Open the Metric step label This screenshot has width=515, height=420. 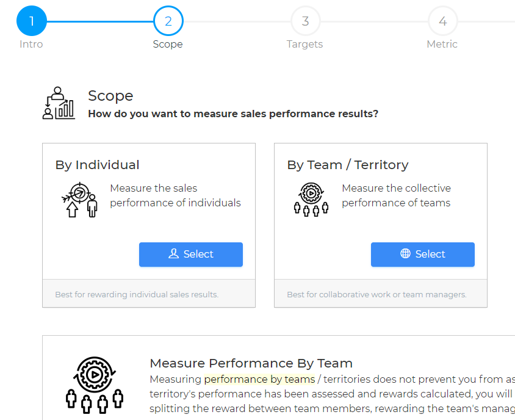[442, 44]
